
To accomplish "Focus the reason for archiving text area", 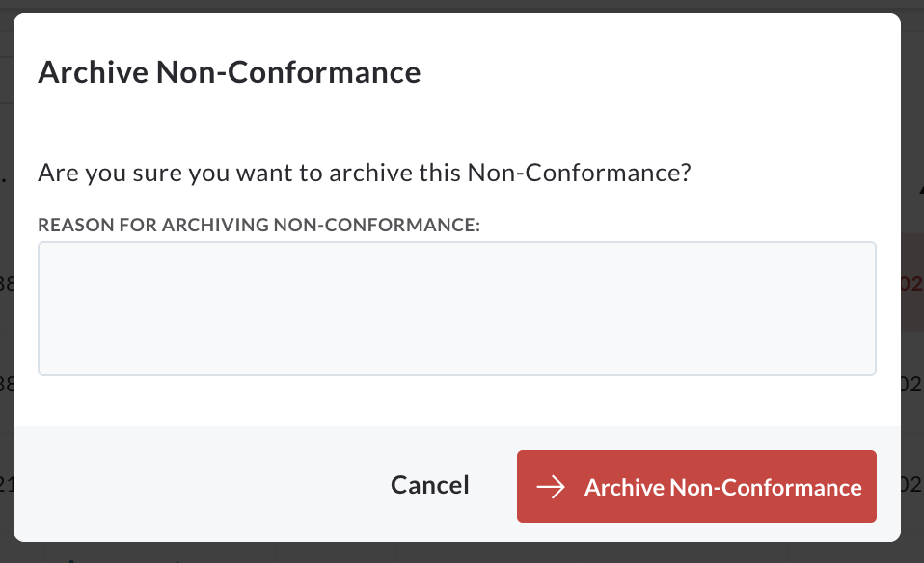I will coord(457,308).
